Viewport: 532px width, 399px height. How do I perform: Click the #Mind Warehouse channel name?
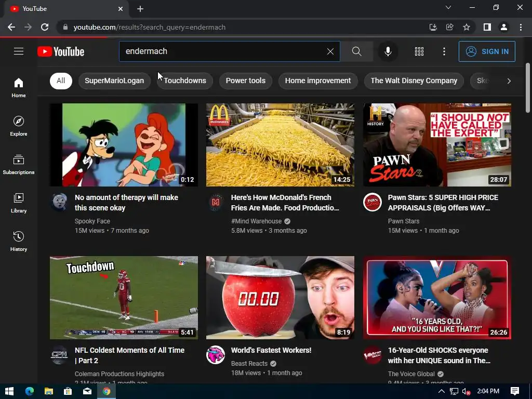(x=256, y=221)
